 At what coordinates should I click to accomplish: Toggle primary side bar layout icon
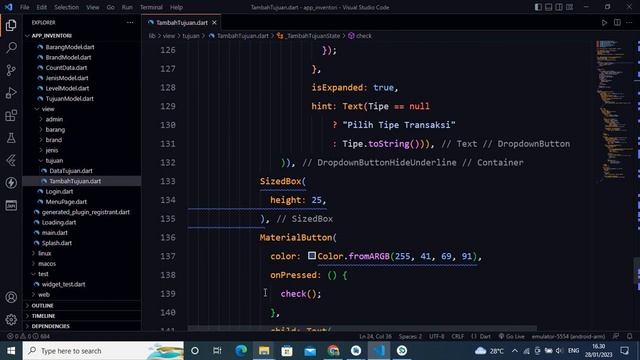click(538, 7)
